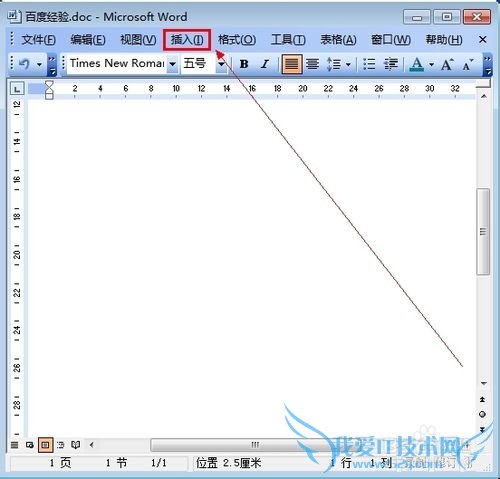The image size is (500, 479).
Task: Switch to Print Layout view icon
Action: click(45, 445)
